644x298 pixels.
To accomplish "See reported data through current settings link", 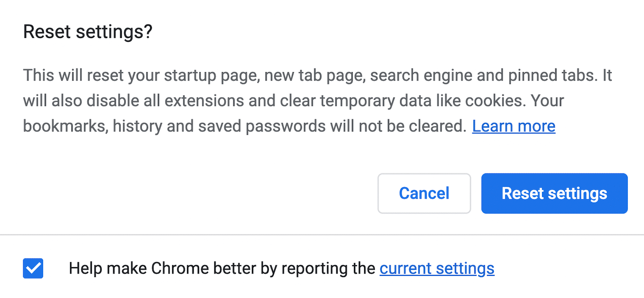I will 437,268.
